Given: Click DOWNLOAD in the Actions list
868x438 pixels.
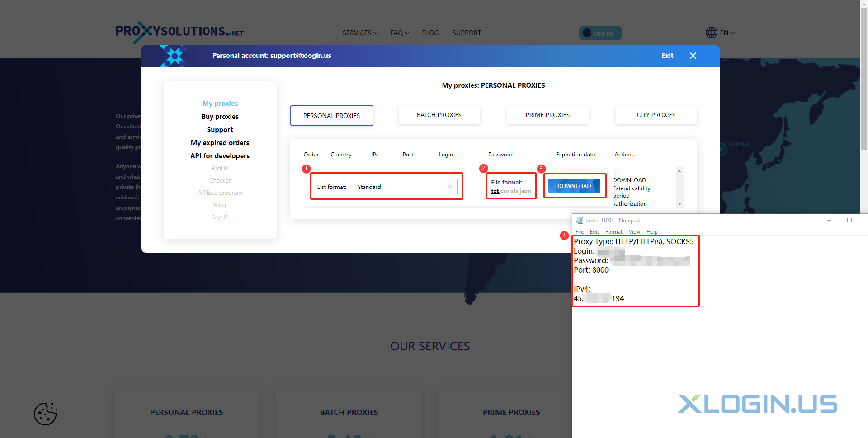Looking at the screenshot, I should click(x=630, y=180).
